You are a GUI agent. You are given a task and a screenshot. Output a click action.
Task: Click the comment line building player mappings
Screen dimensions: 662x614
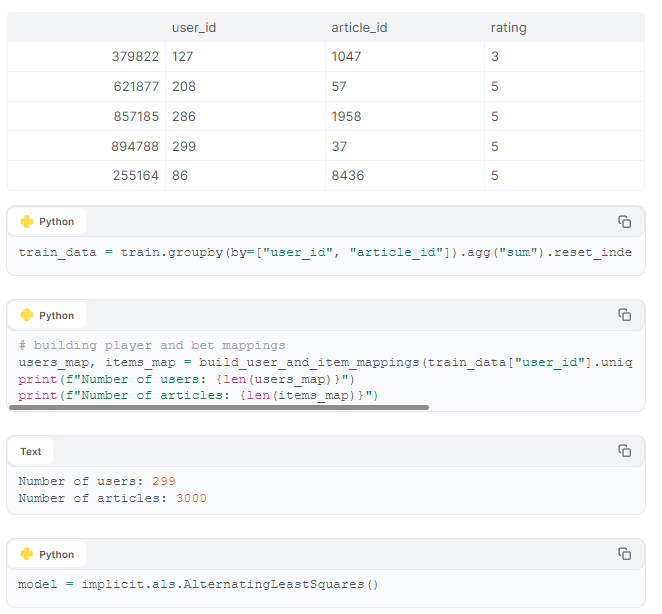pyautogui.click(x=152, y=345)
